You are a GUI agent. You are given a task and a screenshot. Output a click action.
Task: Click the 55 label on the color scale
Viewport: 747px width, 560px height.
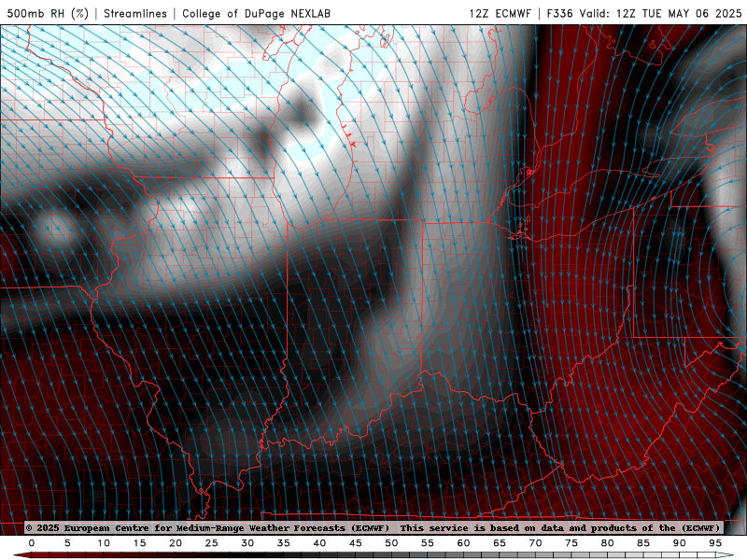tap(428, 543)
